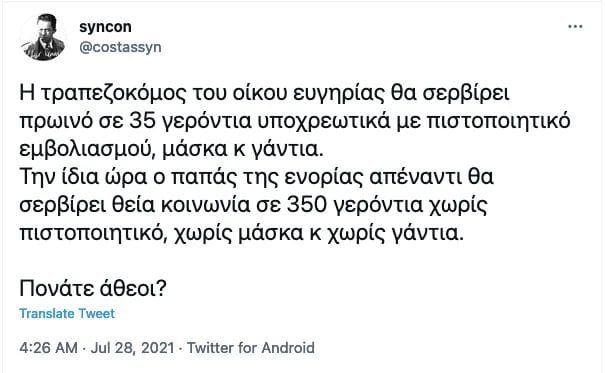The height and width of the screenshot is (373, 605).
Task: Click the line starting with Την ίδια ώρα
Action: 257,177
